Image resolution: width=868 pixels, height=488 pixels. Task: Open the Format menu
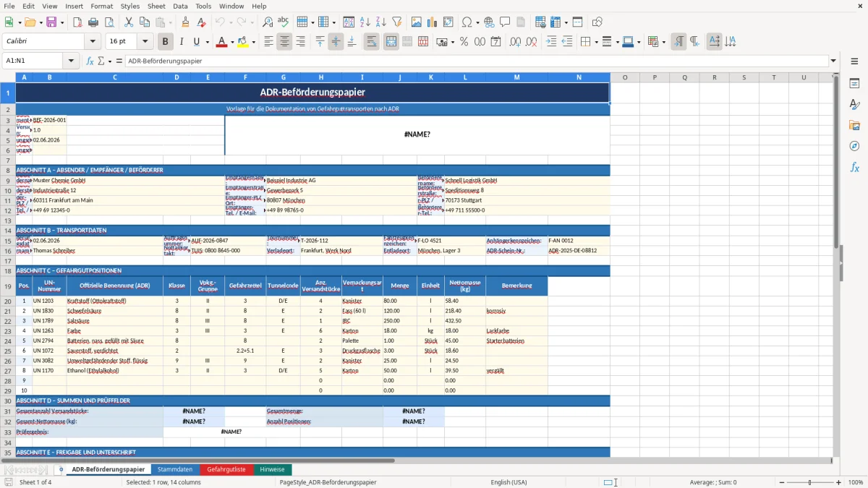click(x=101, y=6)
